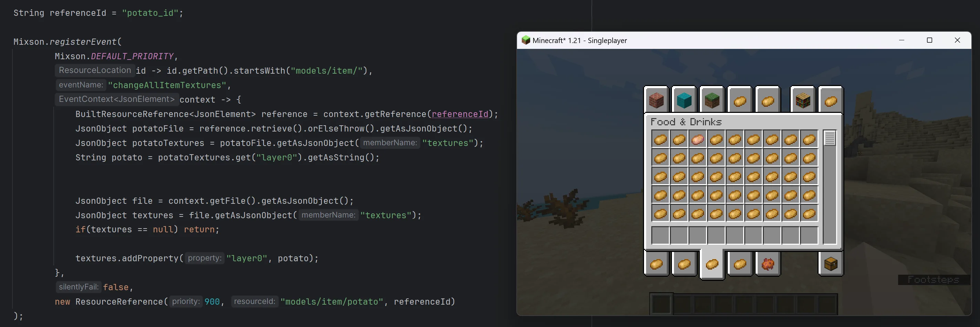Grab the creative inventory scrollbar handle
Screen dimensions: 980x327
(830, 138)
